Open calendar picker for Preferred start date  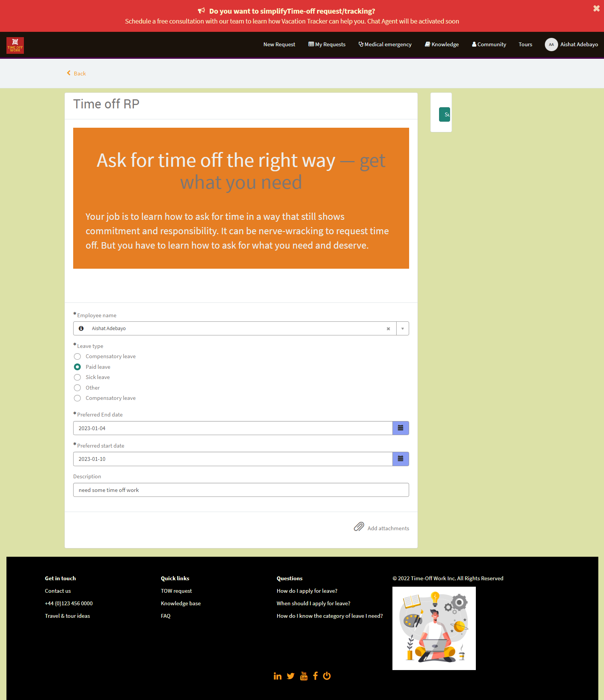point(400,459)
